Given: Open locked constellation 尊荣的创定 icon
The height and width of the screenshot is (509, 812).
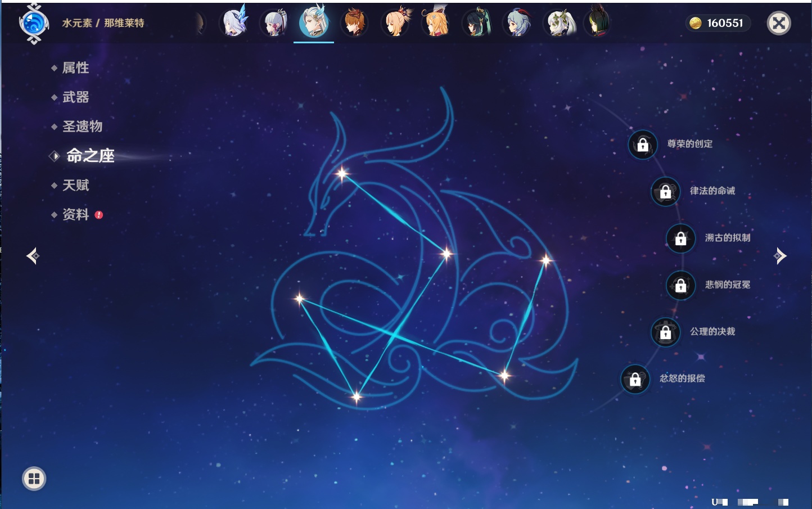Looking at the screenshot, I should coord(643,145).
